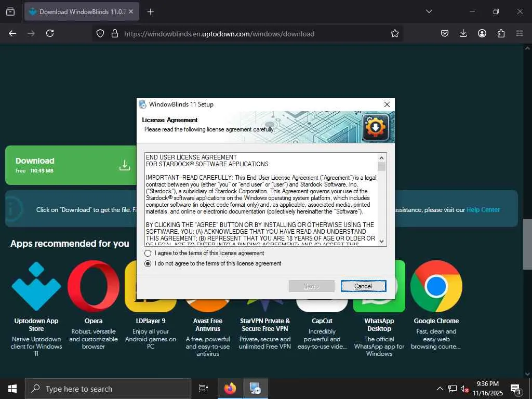Viewport: 532px width, 399px height.
Task: Click the license agreement scrollbar thumb
Action: [381, 167]
